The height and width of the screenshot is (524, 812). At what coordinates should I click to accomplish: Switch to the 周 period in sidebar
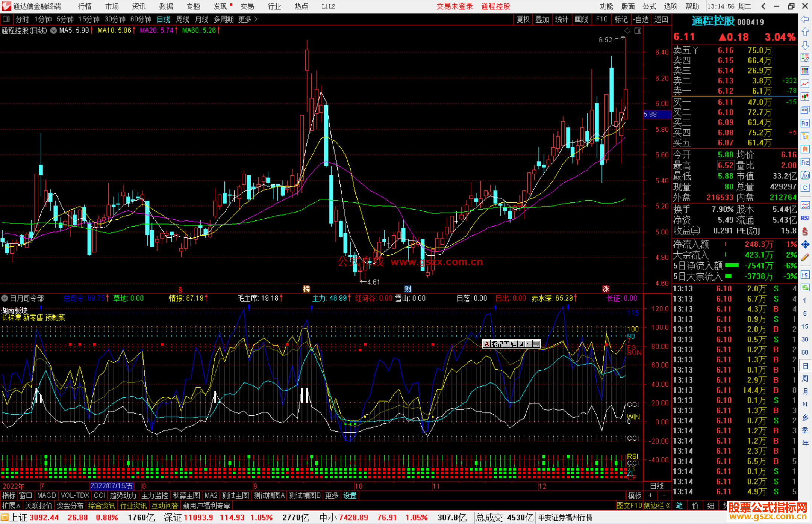pos(805,378)
